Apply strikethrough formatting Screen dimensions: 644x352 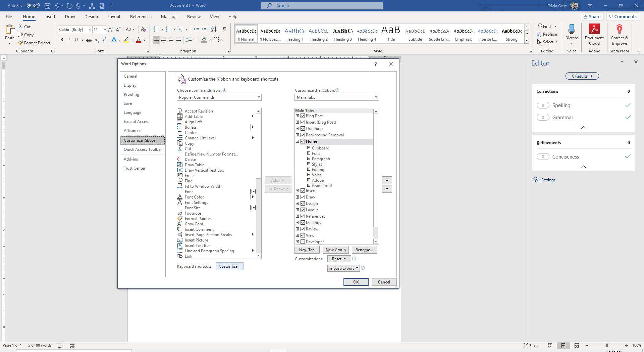click(89, 40)
